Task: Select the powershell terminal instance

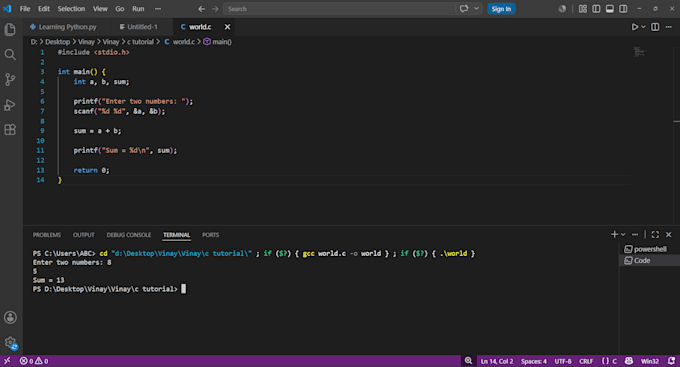Action: click(x=650, y=249)
